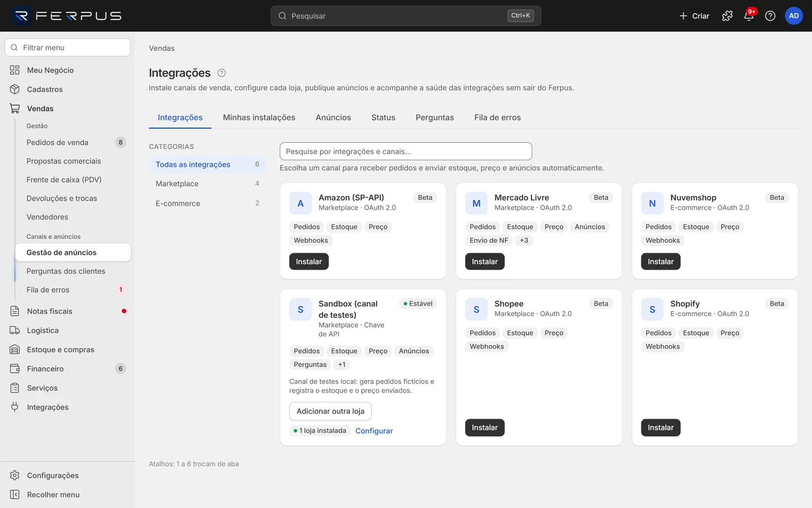Open Configurar link on Sandbox card
Screen dimensions: 812x508
click(374, 431)
